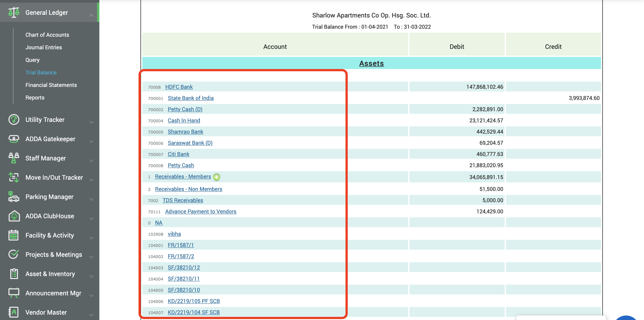Open Staff Manager via its icon

pos(13,158)
